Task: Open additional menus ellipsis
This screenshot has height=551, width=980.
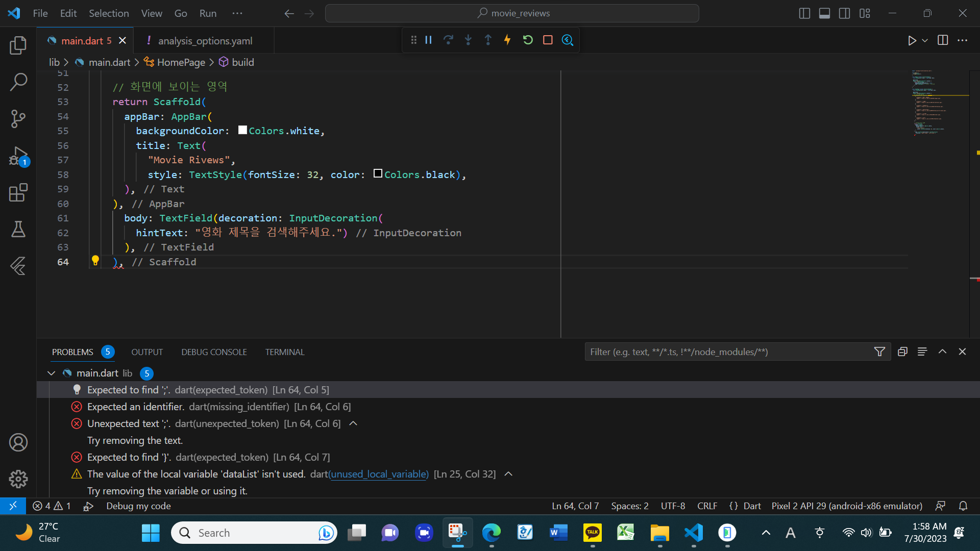Action: coord(237,13)
